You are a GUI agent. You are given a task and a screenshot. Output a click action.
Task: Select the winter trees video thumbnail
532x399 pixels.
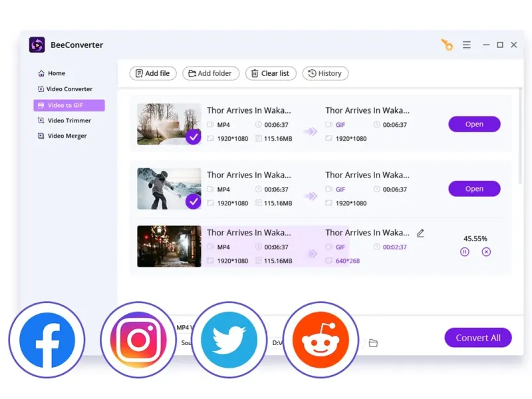tap(169, 124)
